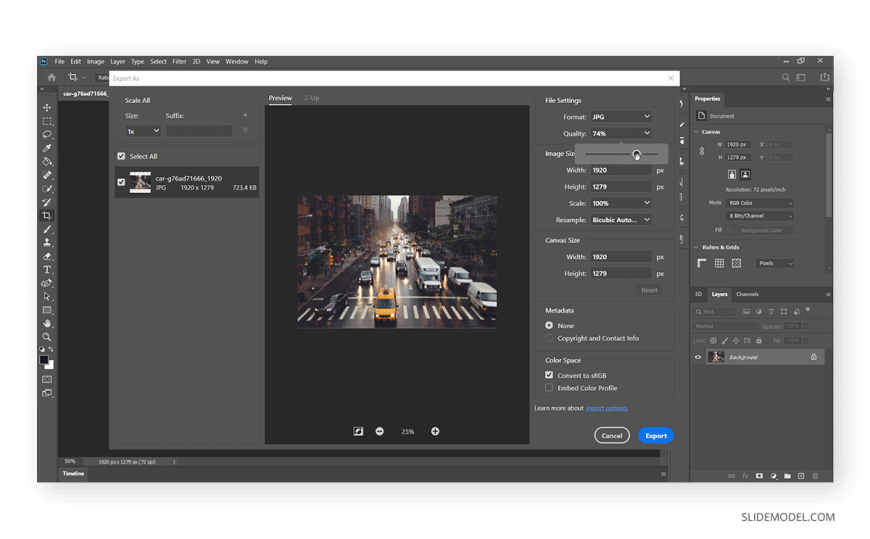870x539 pixels.
Task: Collapse the Rulers & Grids section
Action: (x=696, y=247)
